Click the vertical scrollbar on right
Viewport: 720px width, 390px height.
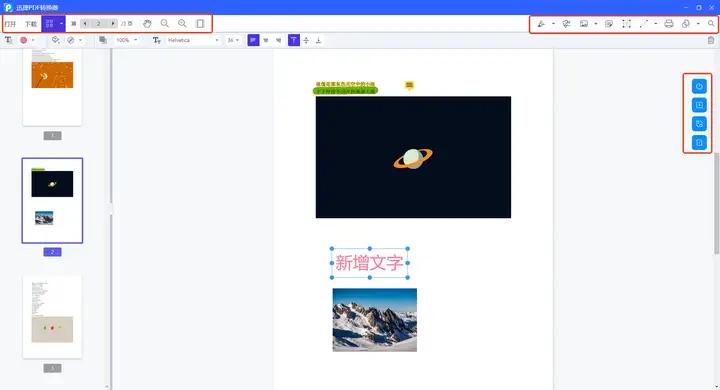716,203
